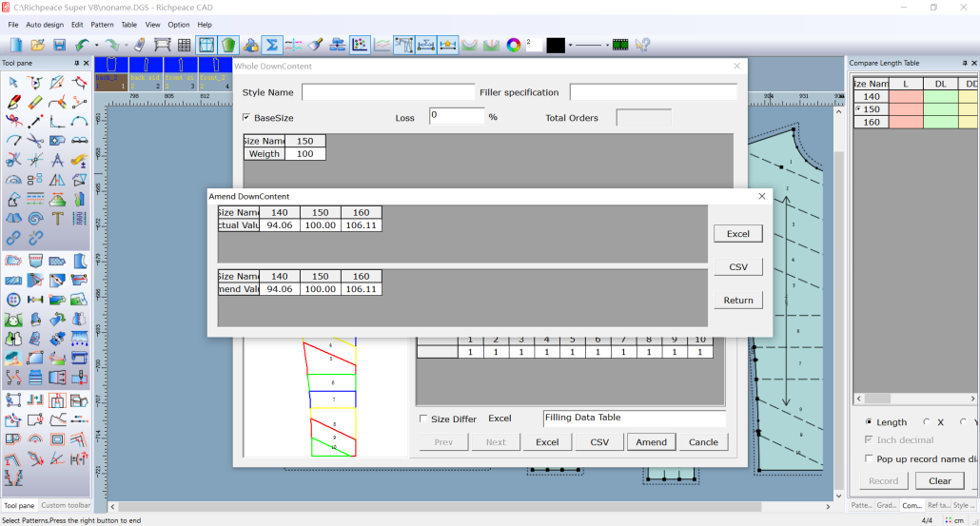
Task: Switch to the Custom toolbar tab
Action: [66, 505]
